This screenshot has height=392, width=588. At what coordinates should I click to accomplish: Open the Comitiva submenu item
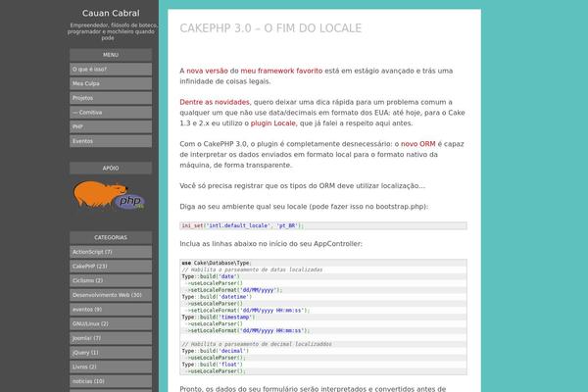click(111, 112)
